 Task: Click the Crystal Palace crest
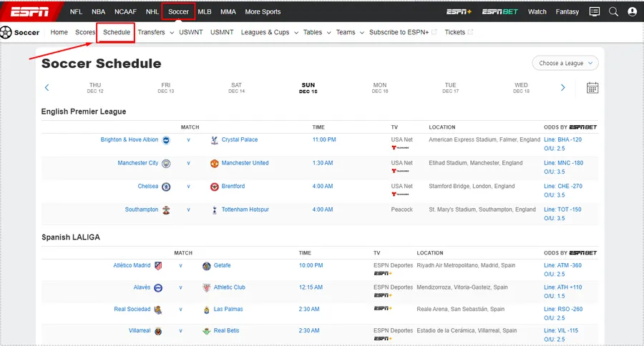click(215, 140)
